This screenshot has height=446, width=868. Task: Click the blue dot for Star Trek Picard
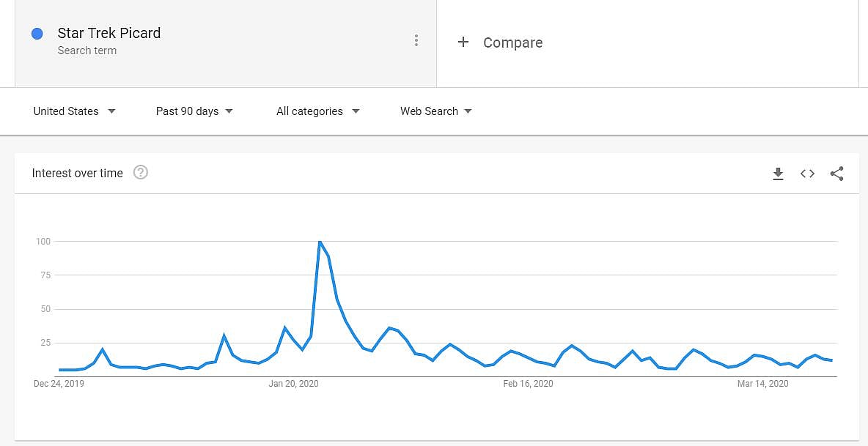click(37, 34)
